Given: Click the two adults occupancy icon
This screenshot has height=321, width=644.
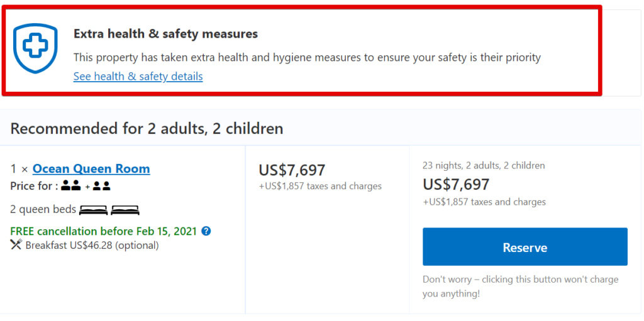Looking at the screenshot, I should 71,186.
